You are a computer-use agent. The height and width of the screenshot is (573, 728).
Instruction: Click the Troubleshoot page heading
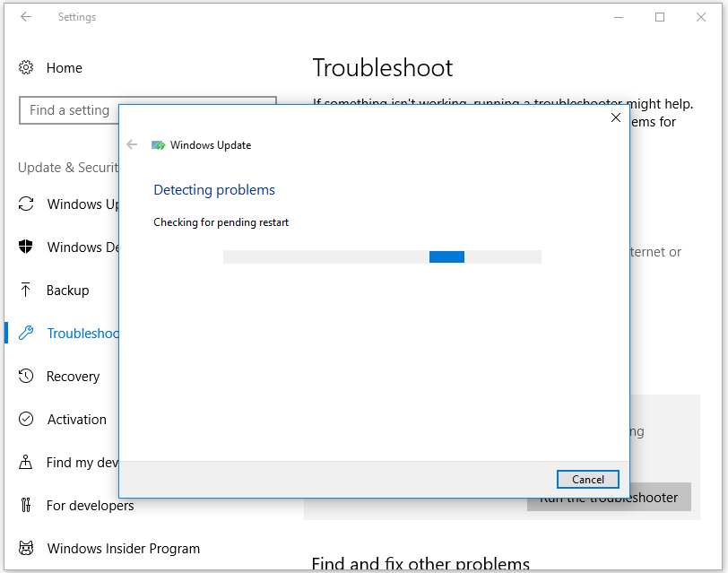pos(383,68)
